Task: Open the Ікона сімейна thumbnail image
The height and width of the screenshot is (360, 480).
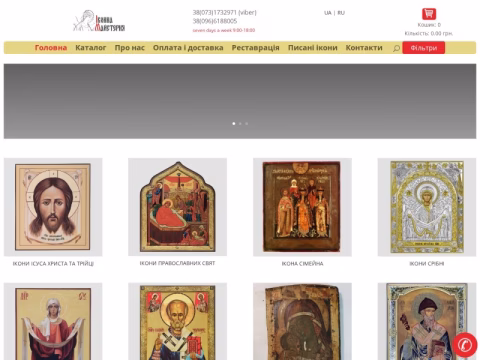Action: click(x=302, y=207)
